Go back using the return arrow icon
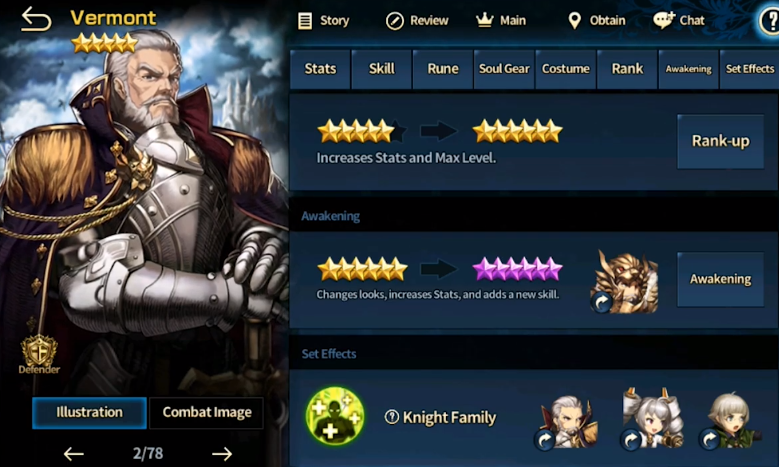779x467 pixels. point(36,19)
